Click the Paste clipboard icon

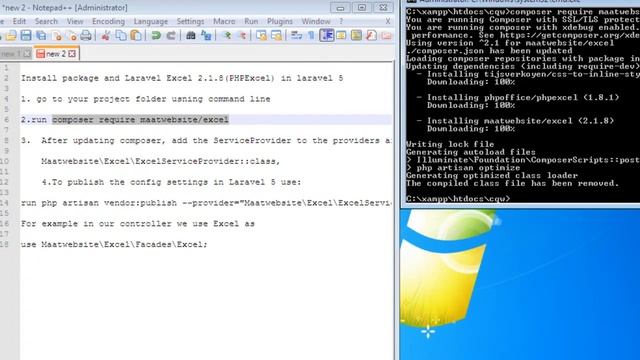point(136,36)
